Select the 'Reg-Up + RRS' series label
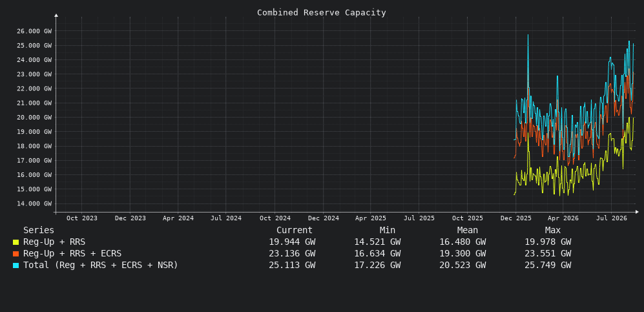 54,242
